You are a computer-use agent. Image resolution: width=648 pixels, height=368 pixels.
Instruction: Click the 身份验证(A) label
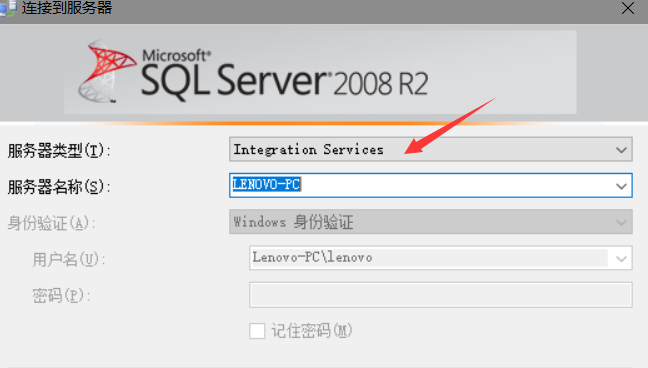click(52, 223)
